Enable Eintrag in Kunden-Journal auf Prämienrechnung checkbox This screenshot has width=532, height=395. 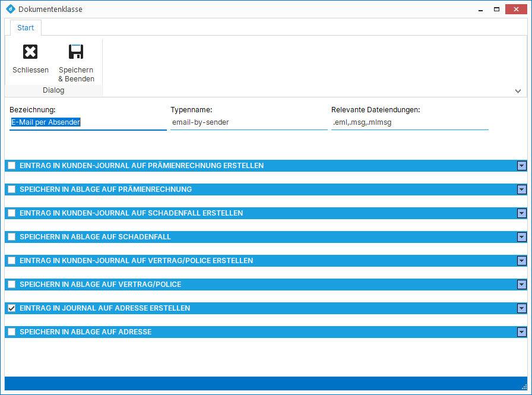click(x=11, y=166)
